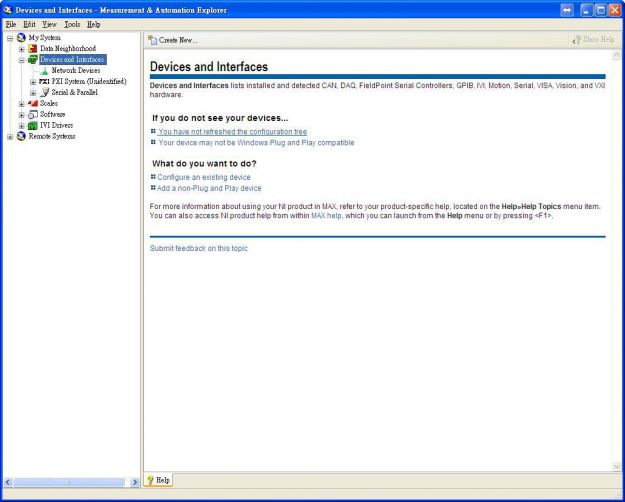The image size is (625, 502).
Task: Close the Measurement & Automation Explorer window
Action: click(615, 10)
